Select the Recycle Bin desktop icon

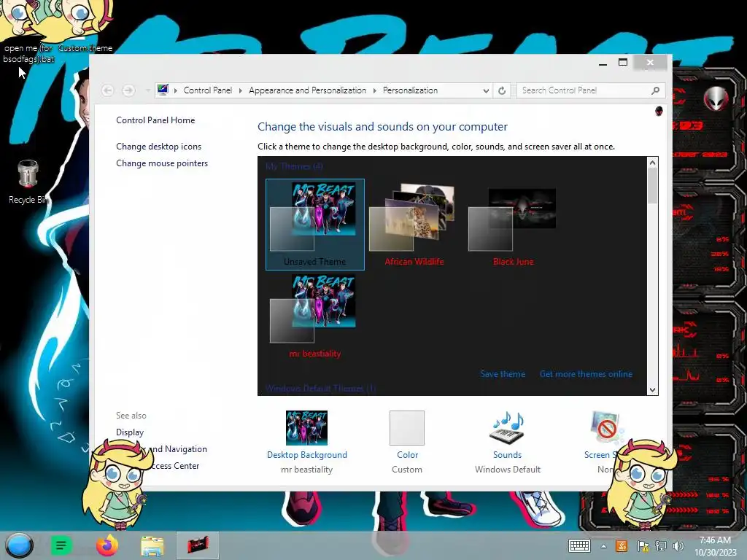click(x=28, y=182)
